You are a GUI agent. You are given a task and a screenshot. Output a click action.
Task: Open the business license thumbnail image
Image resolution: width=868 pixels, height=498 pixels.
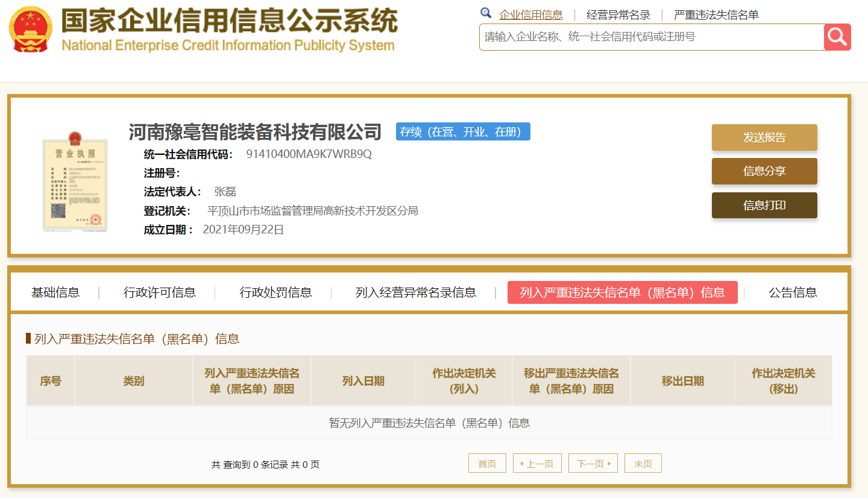(x=75, y=183)
